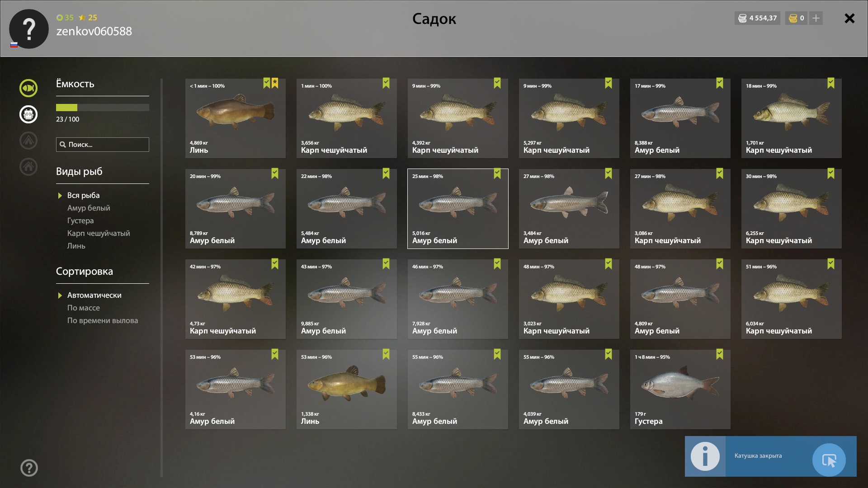This screenshot has width=868, height=488.
Task: Click the Поиск search field
Action: [x=103, y=145]
